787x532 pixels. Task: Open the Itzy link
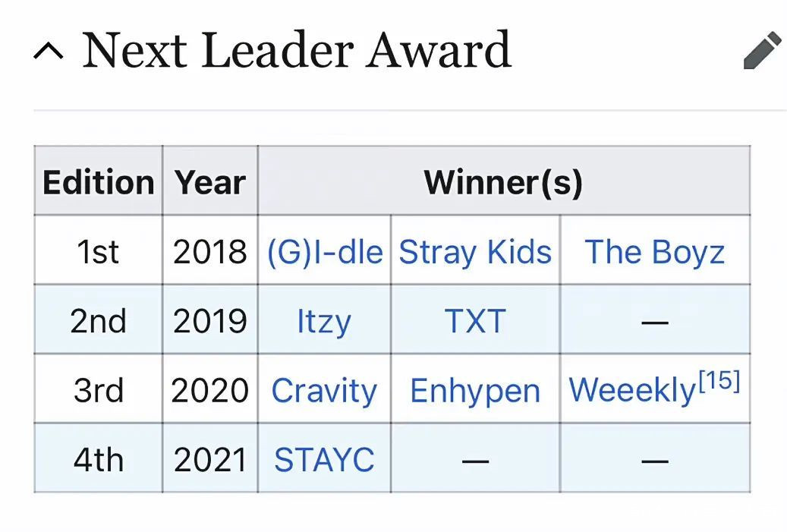click(324, 322)
